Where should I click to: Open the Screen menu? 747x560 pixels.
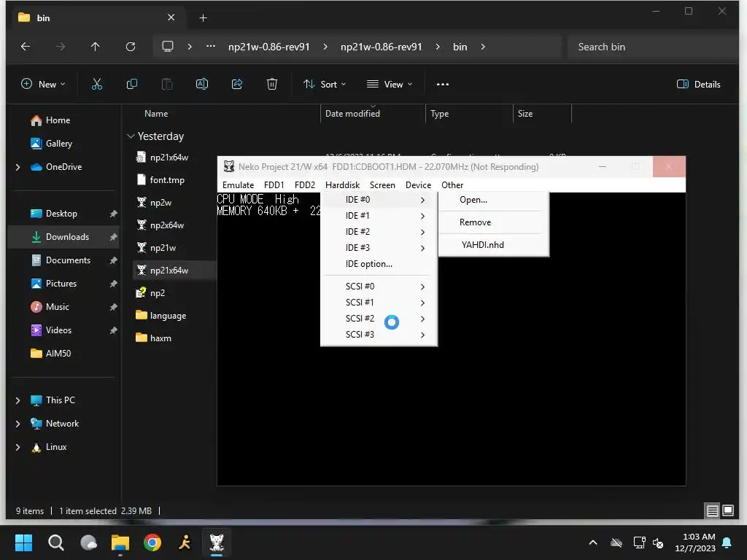coord(382,184)
